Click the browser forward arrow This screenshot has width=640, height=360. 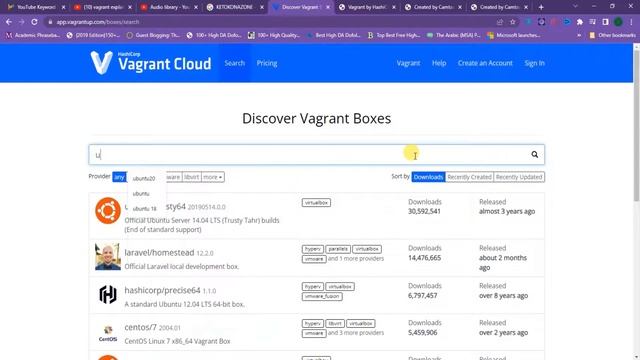coord(22,22)
